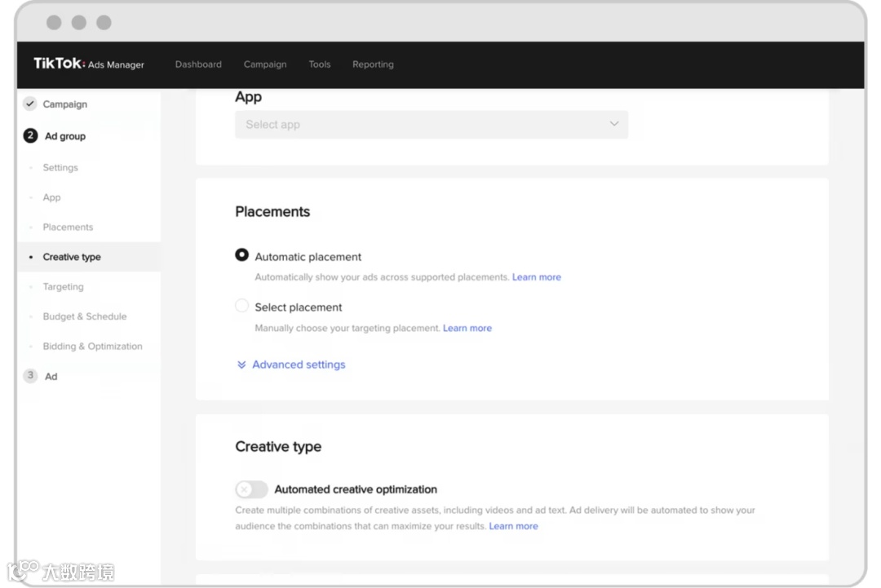Click the TikTok Ads Manager logo
881x588 pixels.
[x=88, y=64]
